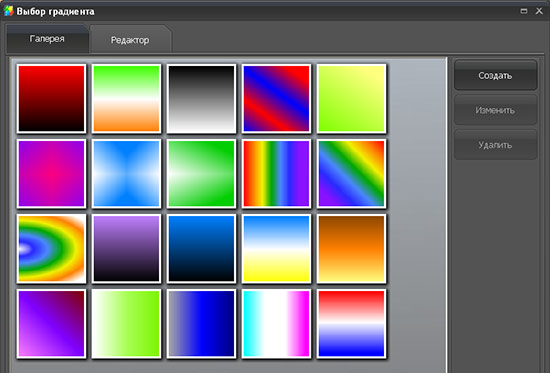Select the diagonal red-blue striped gradient
Image resolution: width=550 pixels, height=373 pixels.
click(276, 98)
